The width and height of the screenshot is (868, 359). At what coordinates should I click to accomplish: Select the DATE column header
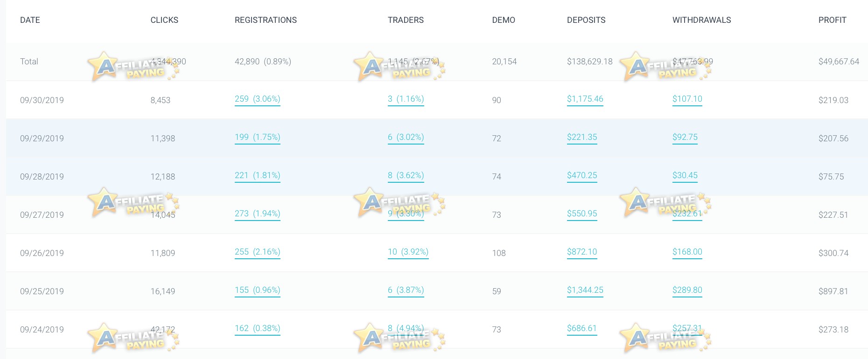30,20
